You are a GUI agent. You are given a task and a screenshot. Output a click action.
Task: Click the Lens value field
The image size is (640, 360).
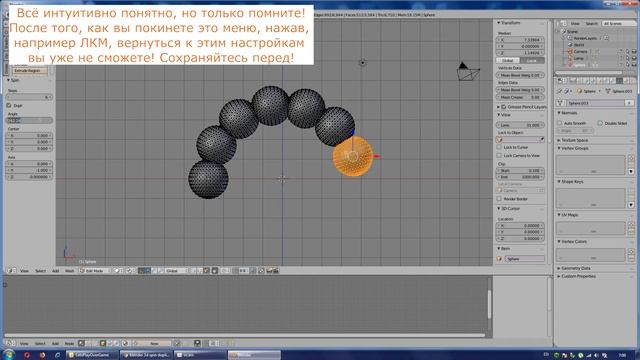click(x=520, y=125)
